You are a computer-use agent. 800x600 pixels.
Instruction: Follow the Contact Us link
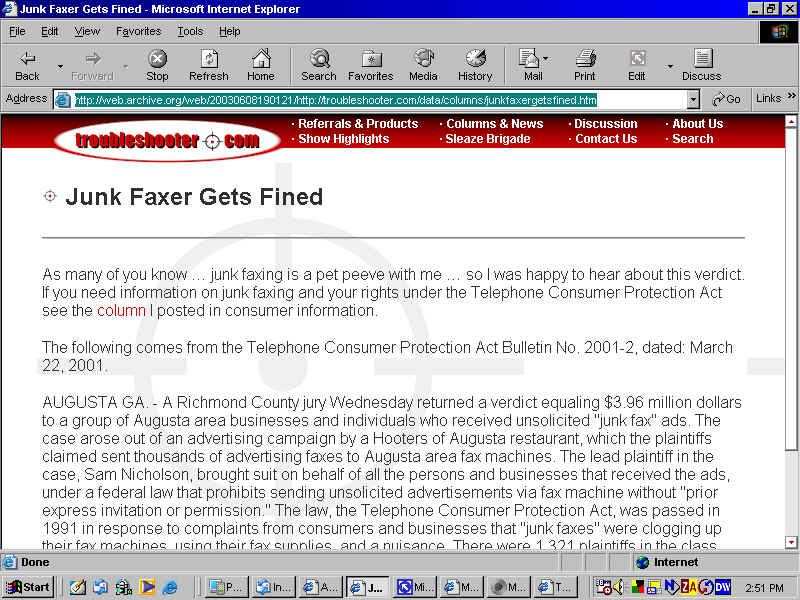coord(606,139)
